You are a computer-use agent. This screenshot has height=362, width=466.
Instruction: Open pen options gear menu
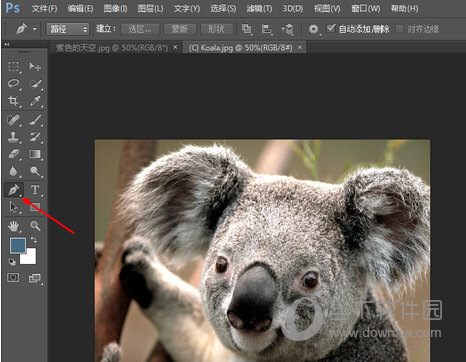[x=314, y=29]
